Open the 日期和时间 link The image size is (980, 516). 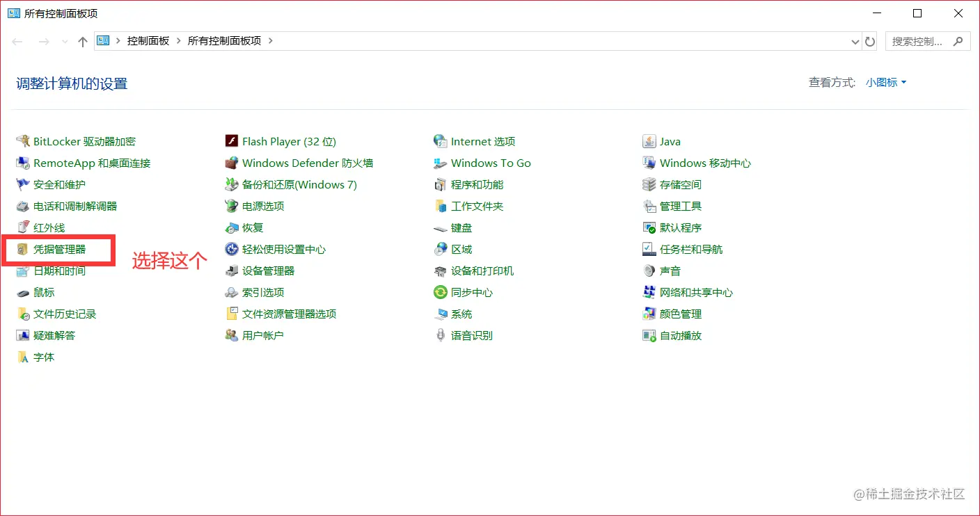tap(59, 271)
